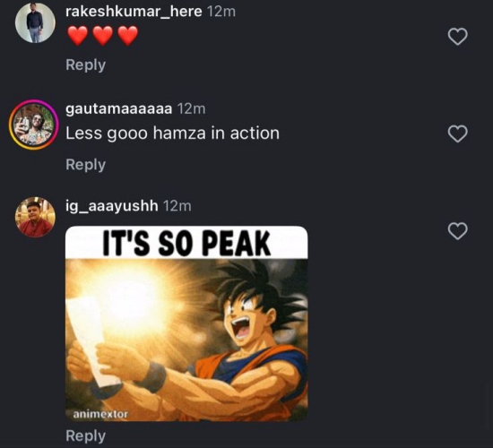
Task: View gautamaaaaaa's story from avatar ring
Action: point(34,125)
